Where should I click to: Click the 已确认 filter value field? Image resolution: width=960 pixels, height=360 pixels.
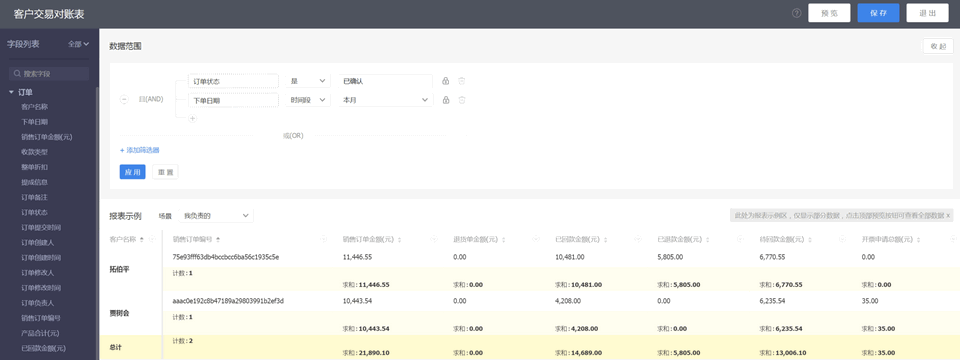coord(386,81)
